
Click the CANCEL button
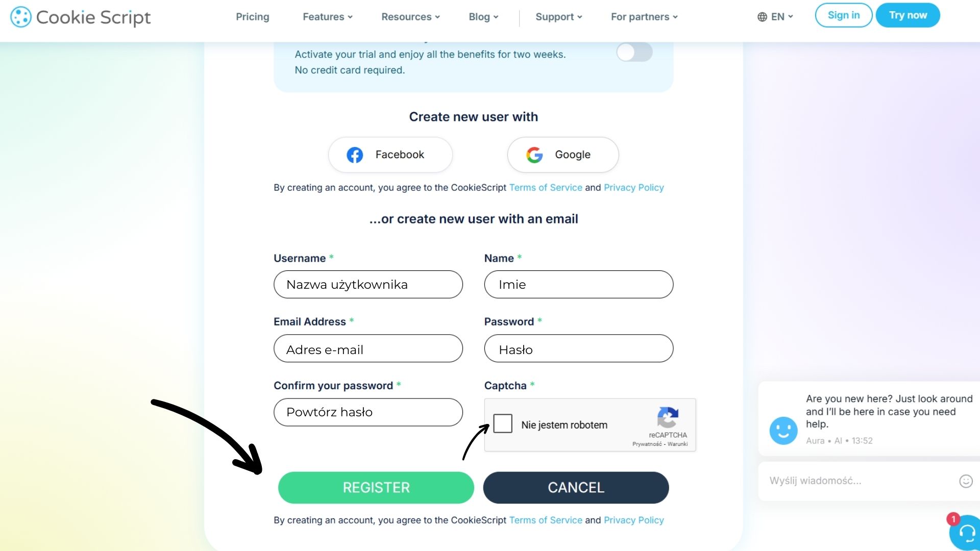(576, 487)
